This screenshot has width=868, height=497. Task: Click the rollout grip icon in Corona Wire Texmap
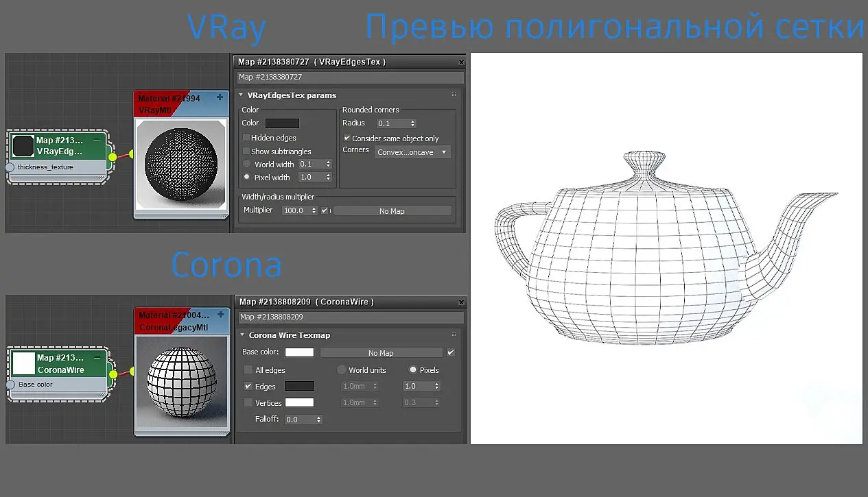[454, 335]
